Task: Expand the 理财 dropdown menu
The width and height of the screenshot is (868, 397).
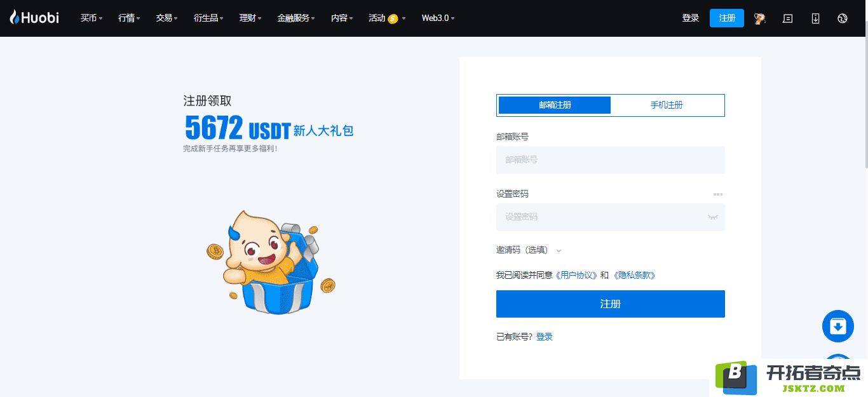Action: pyautogui.click(x=250, y=18)
